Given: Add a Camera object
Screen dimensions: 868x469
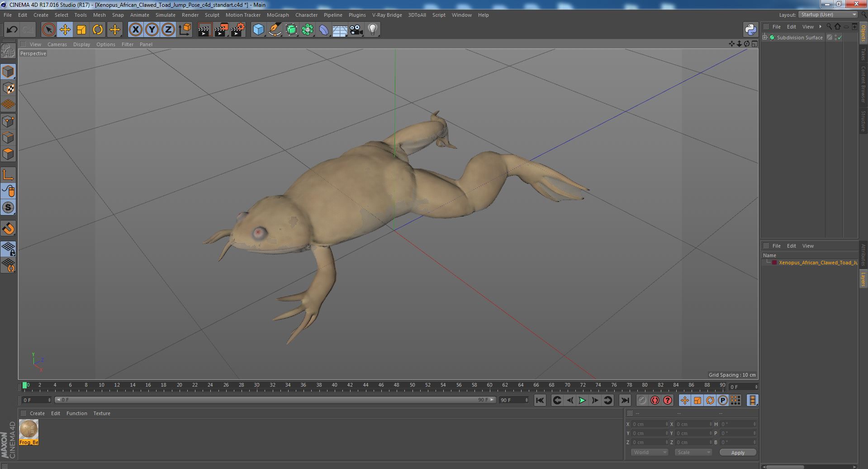Looking at the screenshot, I should coord(356,30).
